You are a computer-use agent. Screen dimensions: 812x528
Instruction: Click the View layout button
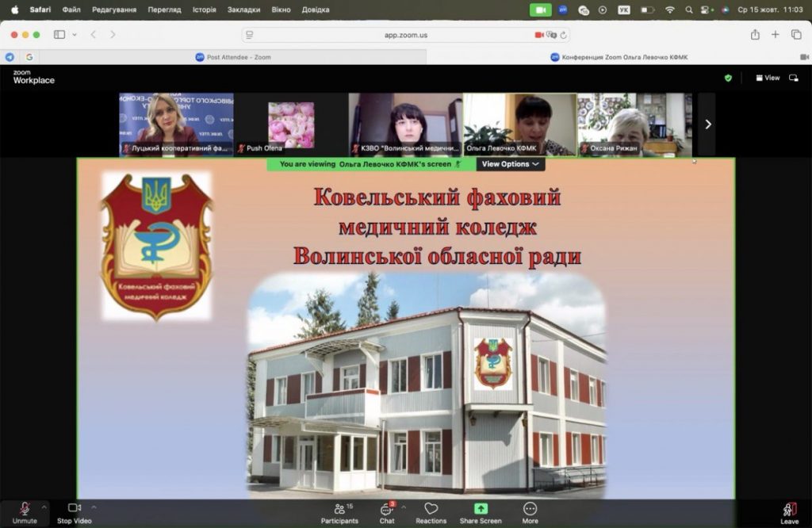(x=768, y=78)
